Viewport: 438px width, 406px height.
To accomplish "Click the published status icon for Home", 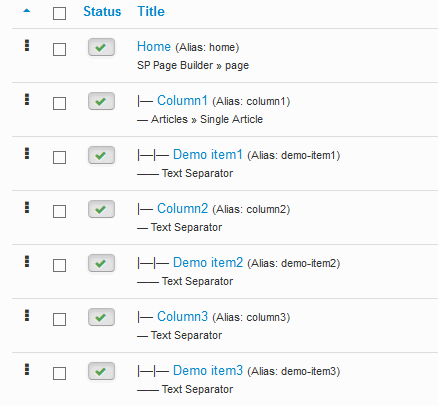I will [101, 47].
